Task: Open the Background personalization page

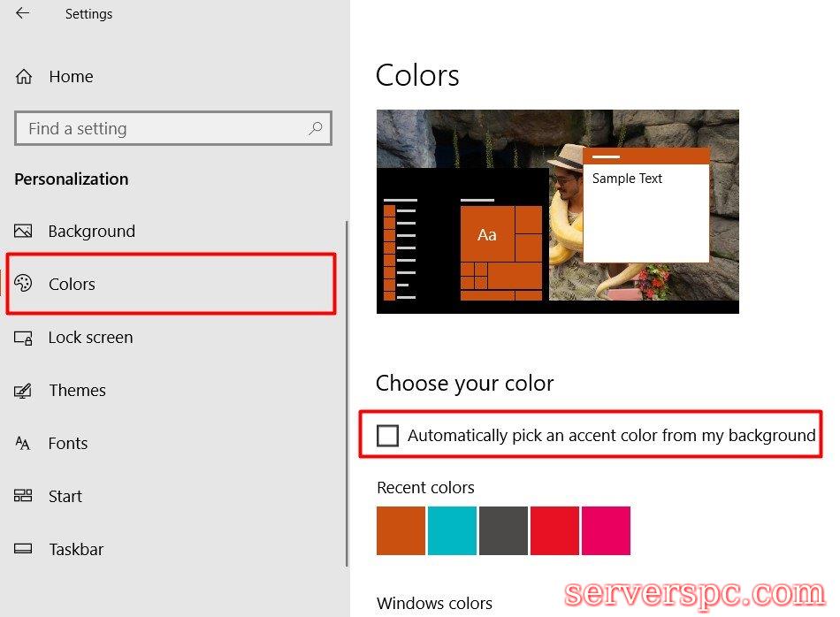Action: click(x=91, y=232)
